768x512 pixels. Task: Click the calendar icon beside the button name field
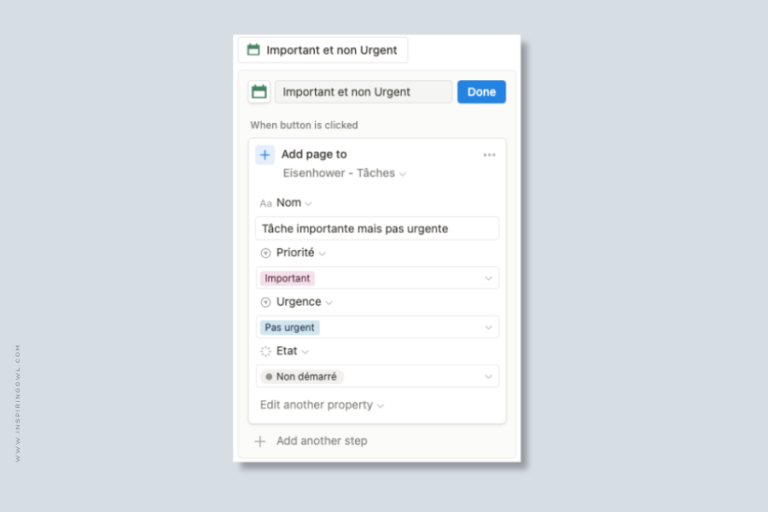click(259, 92)
